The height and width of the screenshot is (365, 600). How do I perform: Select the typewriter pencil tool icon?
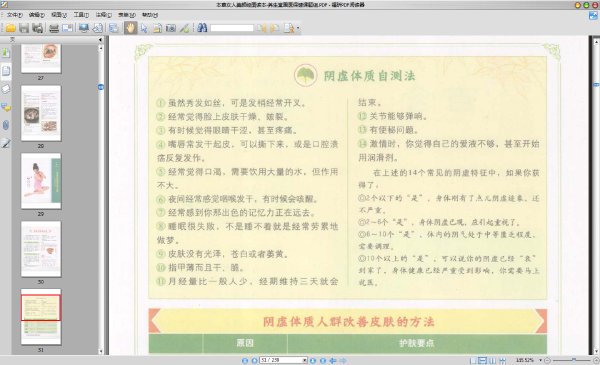click(x=184, y=28)
